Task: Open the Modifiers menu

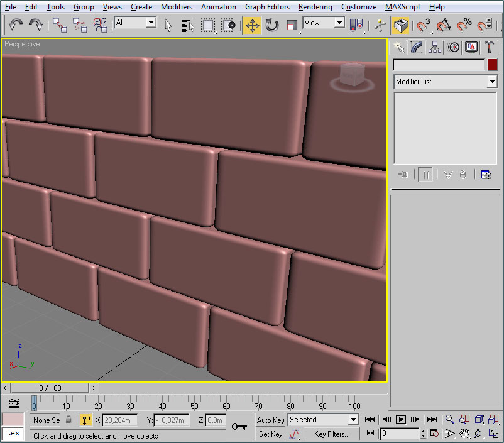Action: pyautogui.click(x=176, y=7)
